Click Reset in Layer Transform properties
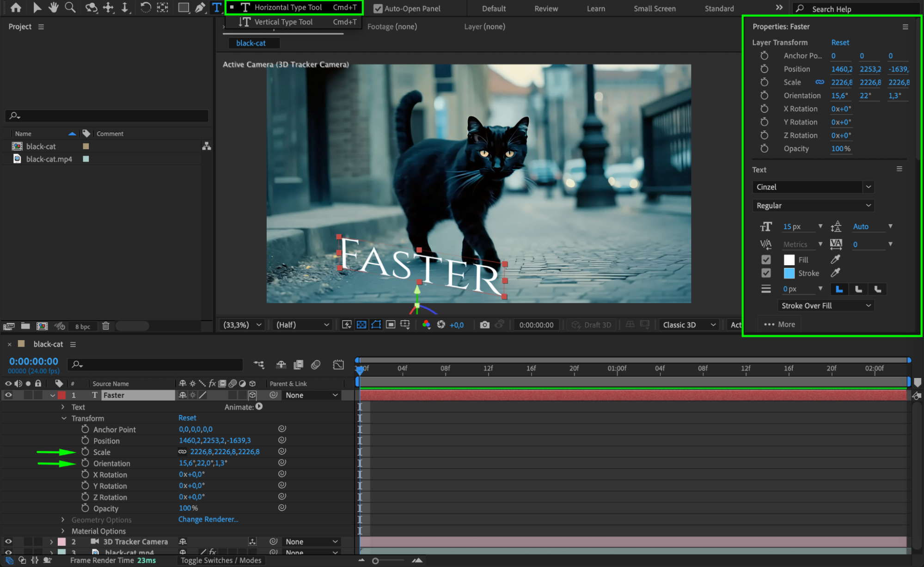924x567 pixels. (840, 43)
